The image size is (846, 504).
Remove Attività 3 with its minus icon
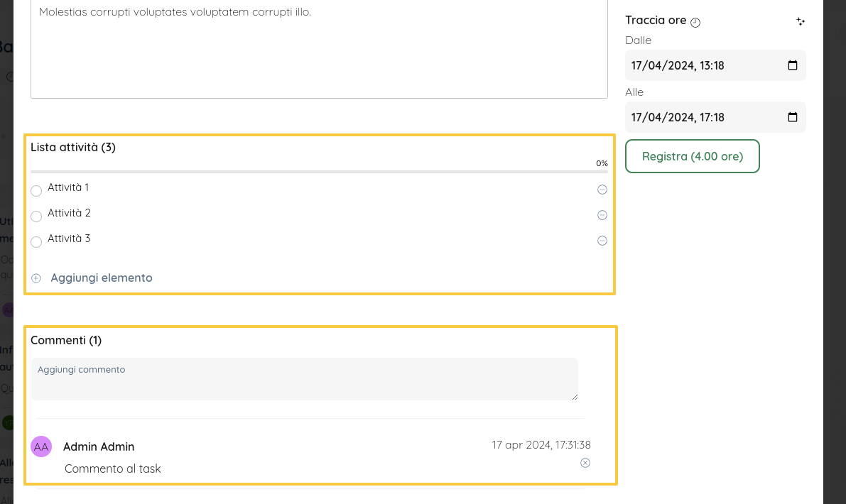(x=602, y=241)
